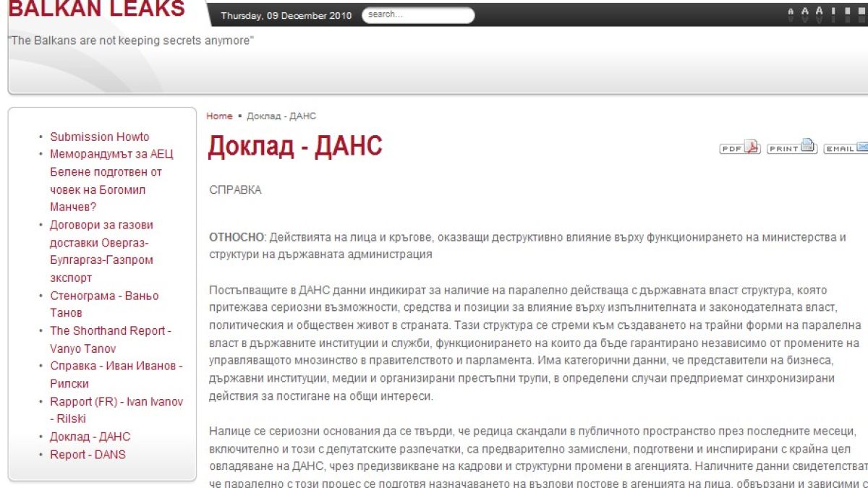Open The Shorthand Report - Vanyo Tanov

tap(110, 339)
